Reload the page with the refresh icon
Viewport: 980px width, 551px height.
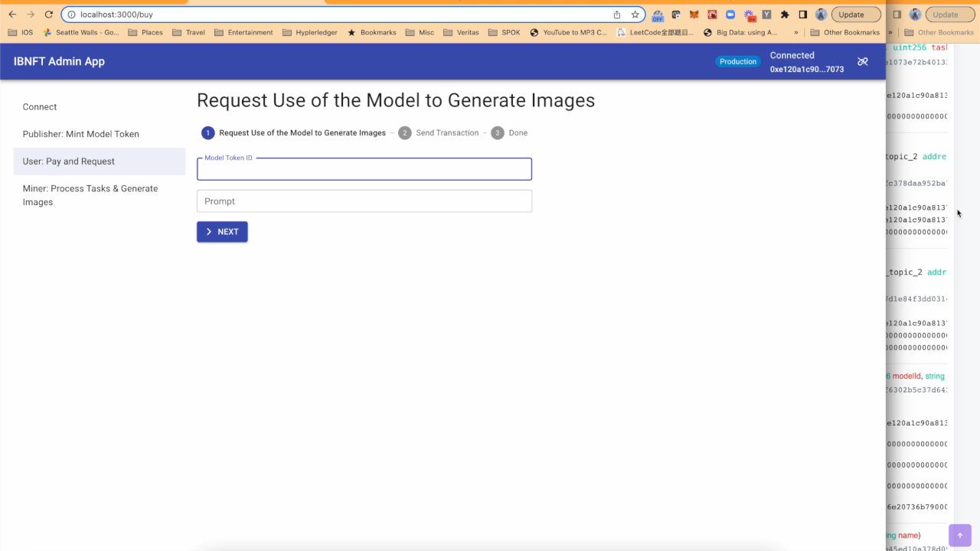point(49,15)
